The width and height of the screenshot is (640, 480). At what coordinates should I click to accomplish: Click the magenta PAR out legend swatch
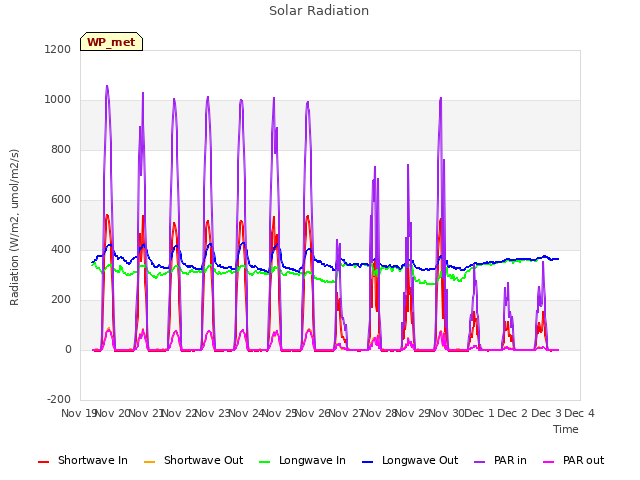pyautogui.click(x=549, y=462)
